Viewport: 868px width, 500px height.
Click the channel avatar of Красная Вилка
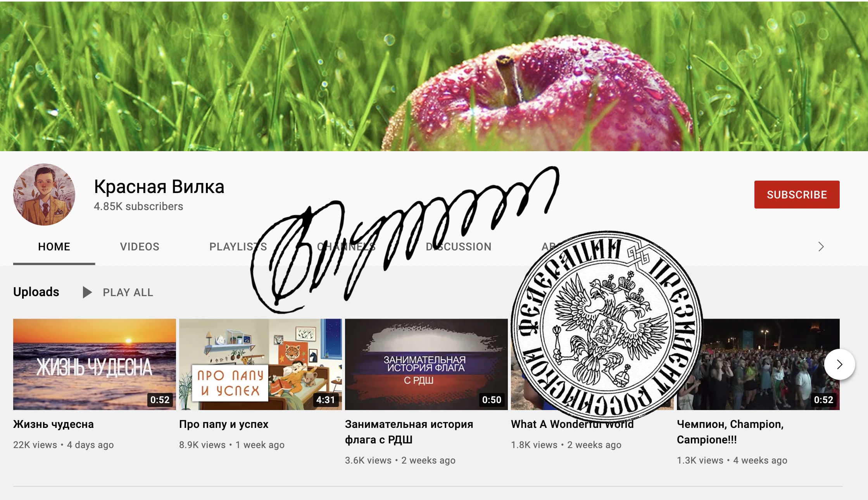44,195
